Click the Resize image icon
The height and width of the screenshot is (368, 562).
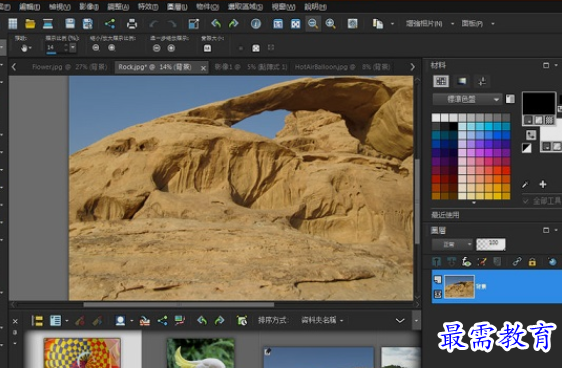tap(194, 24)
